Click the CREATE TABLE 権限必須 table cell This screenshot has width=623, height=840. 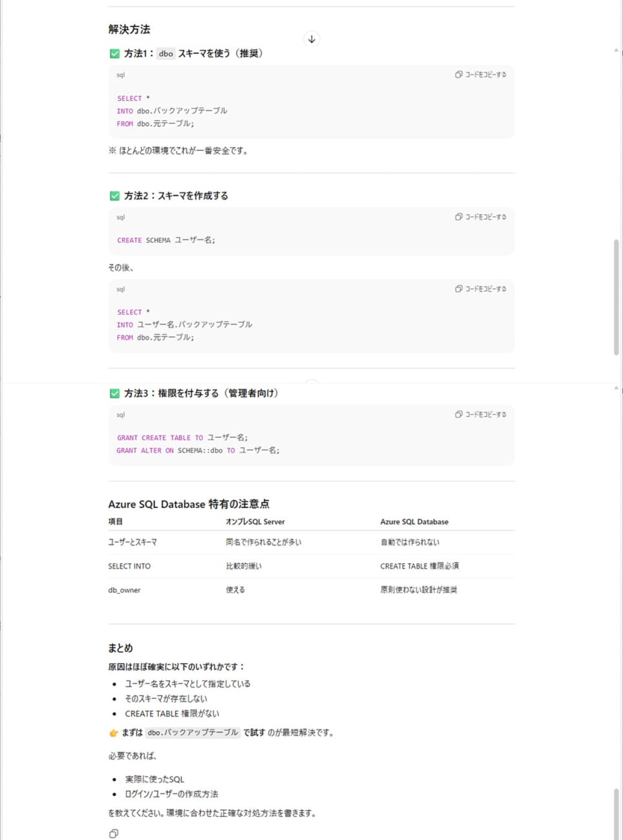pyautogui.click(x=419, y=566)
